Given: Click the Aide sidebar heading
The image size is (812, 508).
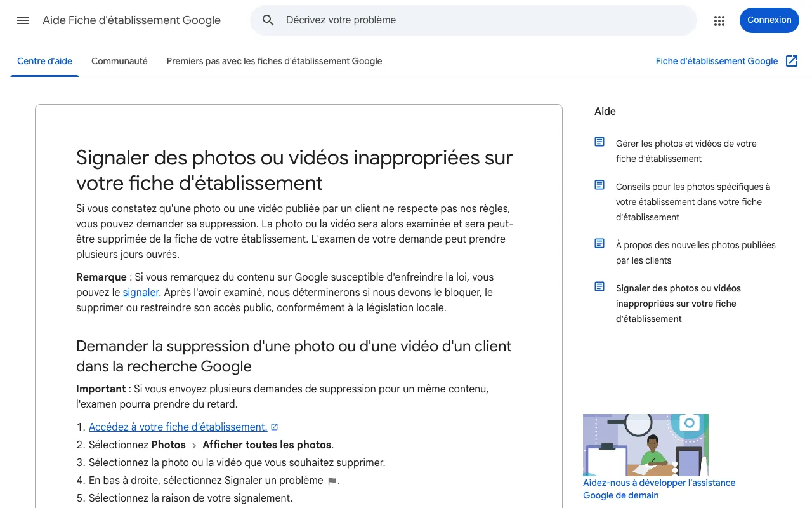Looking at the screenshot, I should (605, 111).
